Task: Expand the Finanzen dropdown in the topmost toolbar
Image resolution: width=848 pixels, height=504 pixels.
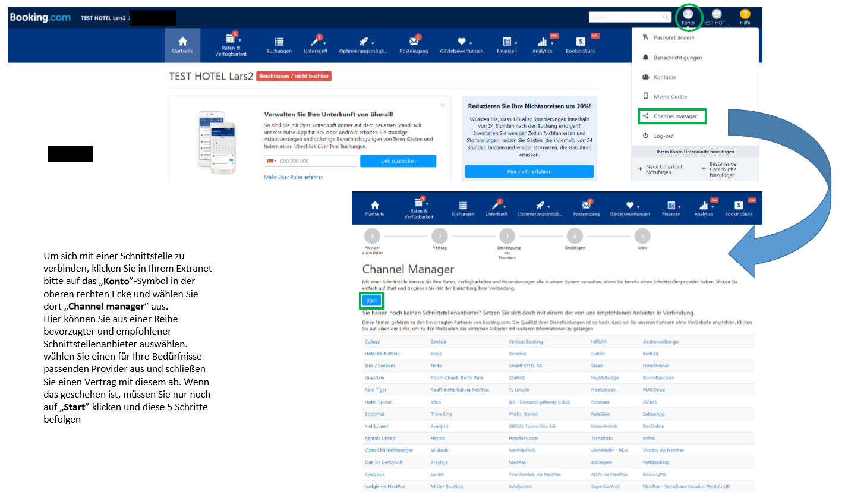Action: (507, 45)
